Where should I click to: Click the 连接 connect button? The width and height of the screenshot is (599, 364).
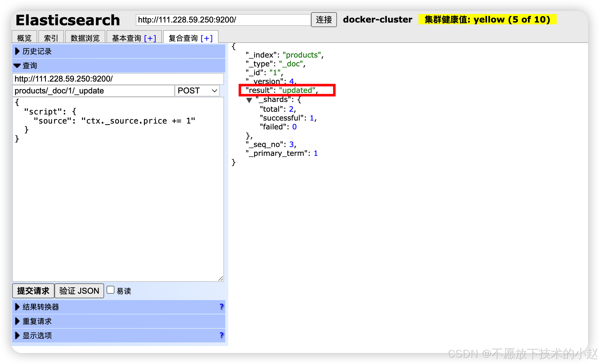[324, 20]
